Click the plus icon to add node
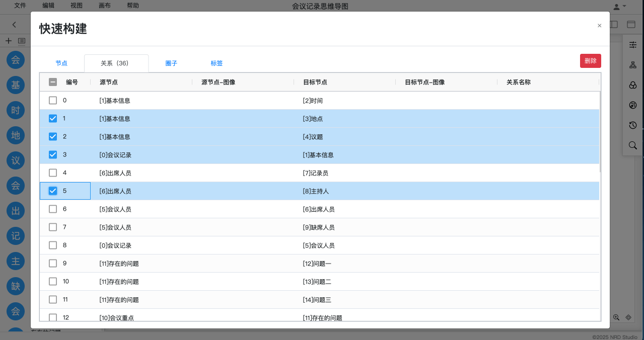 click(8, 41)
